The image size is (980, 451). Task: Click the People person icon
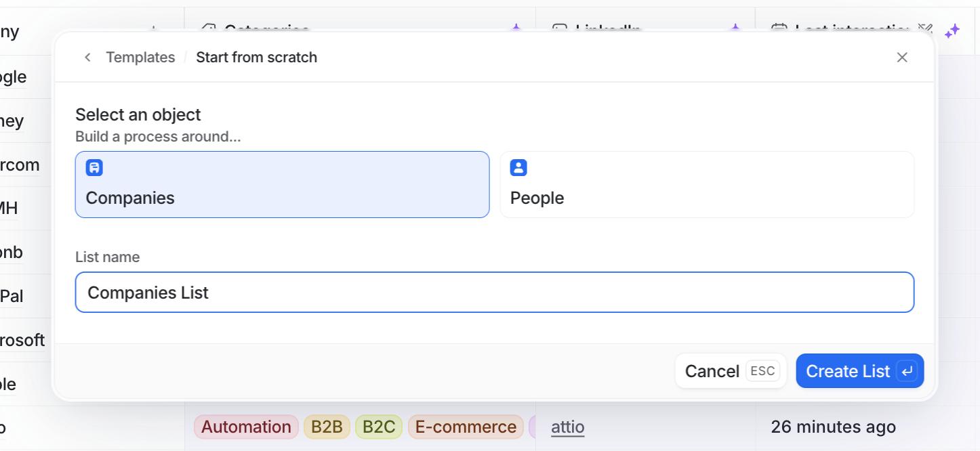(x=518, y=168)
